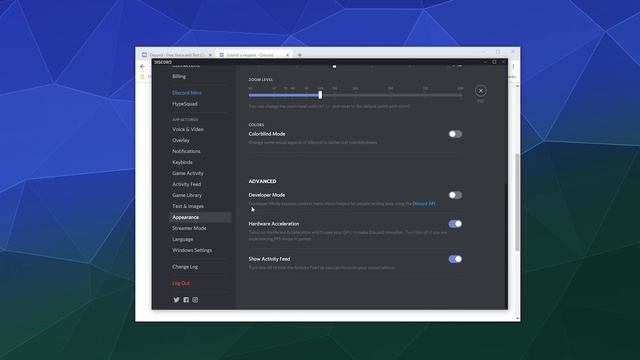This screenshot has height=360, width=640.
Task: Open Discord's Twitter page icon
Action: pyautogui.click(x=176, y=300)
